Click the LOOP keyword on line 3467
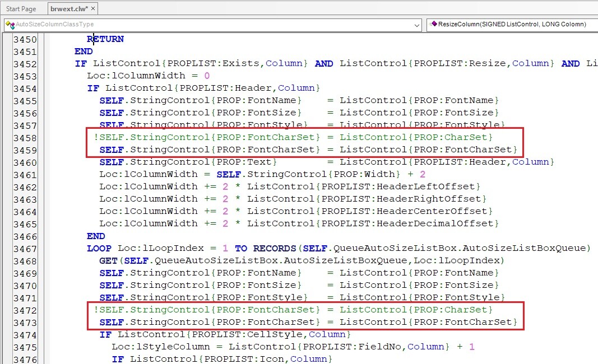This screenshot has width=598, height=364. pos(99,248)
